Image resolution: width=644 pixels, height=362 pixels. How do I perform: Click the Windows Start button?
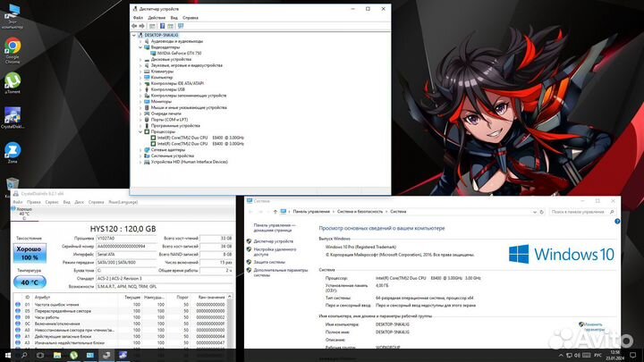tap(6, 355)
